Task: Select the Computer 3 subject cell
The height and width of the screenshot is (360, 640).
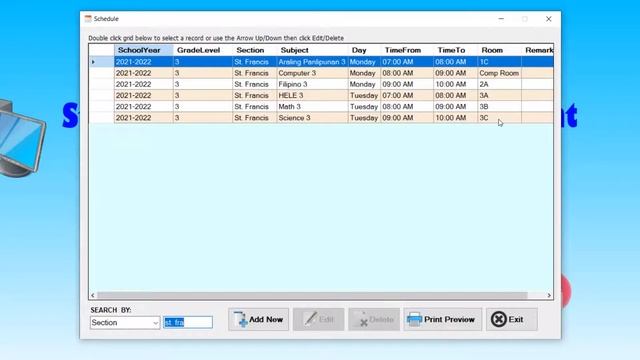Action: pos(312,73)
